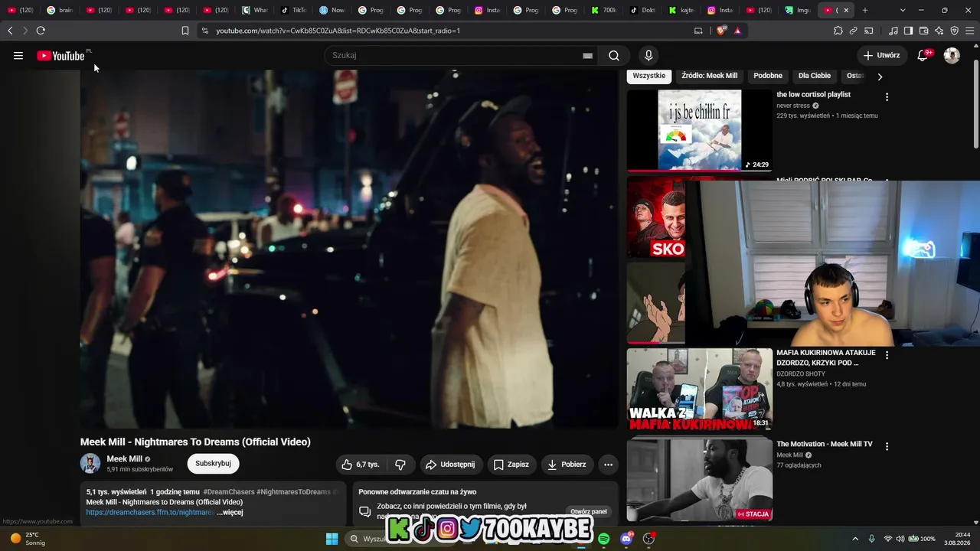Open the Brave VPN shield icon

click(x=955, y=31)
